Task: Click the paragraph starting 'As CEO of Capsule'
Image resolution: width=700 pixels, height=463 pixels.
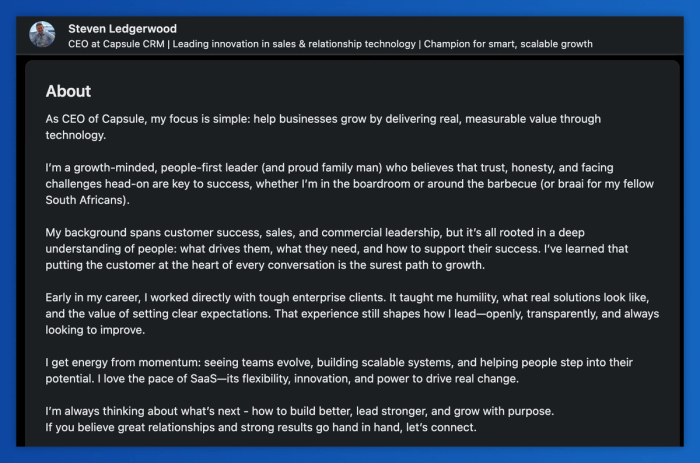Action: pos(323,127)
